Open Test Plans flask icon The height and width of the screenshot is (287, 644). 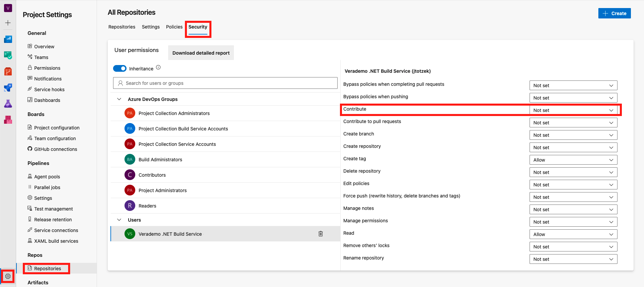pos(8,104)
